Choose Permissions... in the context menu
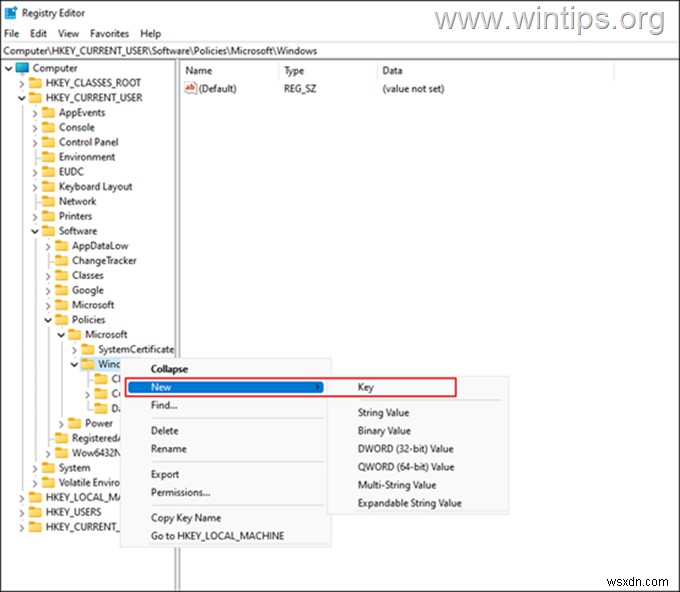Screen dimensions: 680x592 pyautogui.click(x=180, y=492)
